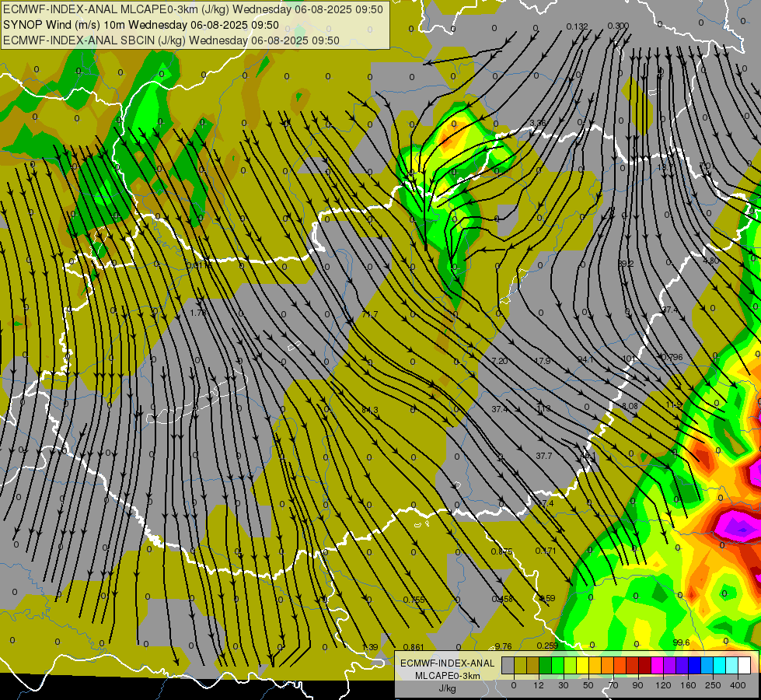Select the gray swatch in the legend
The image size is (761, 700).
(x=508, y=665)
